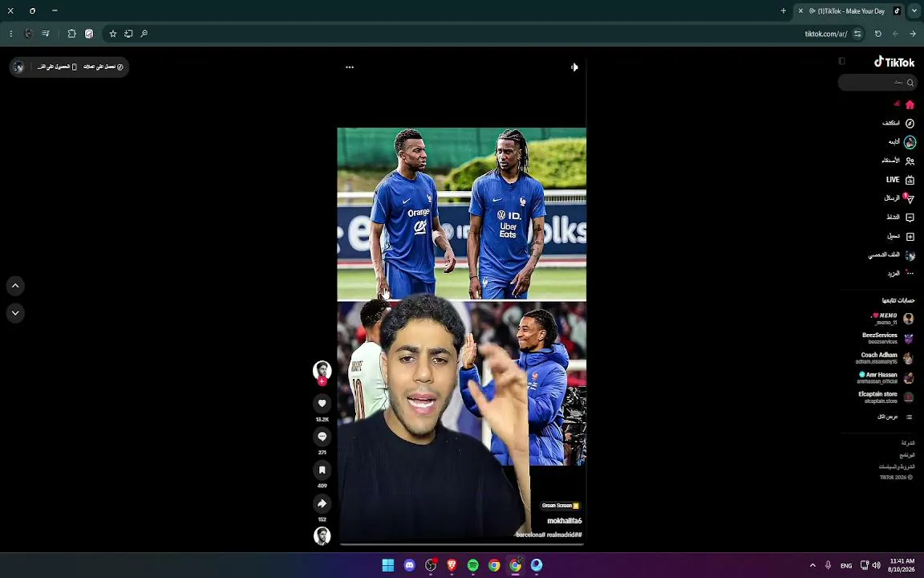Open the comments bubble icon
Image resolution: width=924 pixels, height=578 pixels.
coord(322,437)
